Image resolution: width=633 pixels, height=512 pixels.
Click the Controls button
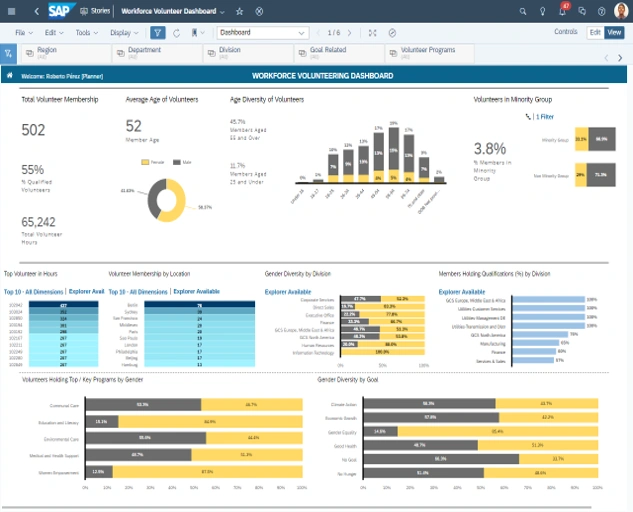pyautogui.click(x=565, y=32)
